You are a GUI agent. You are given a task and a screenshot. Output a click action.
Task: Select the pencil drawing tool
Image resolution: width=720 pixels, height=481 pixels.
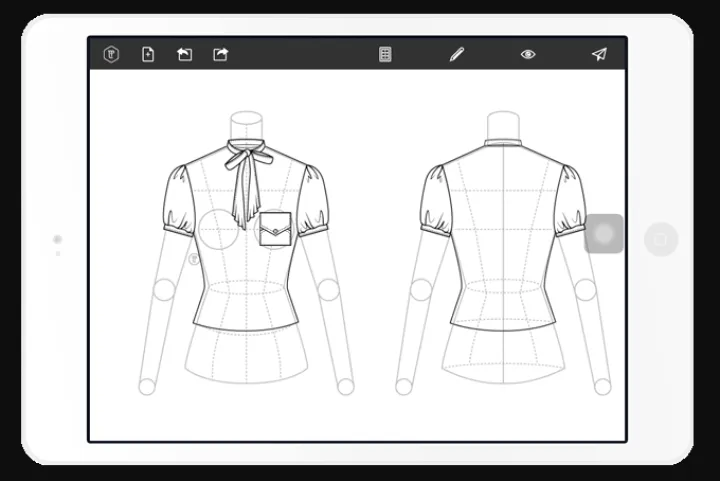tap(457, 54)
